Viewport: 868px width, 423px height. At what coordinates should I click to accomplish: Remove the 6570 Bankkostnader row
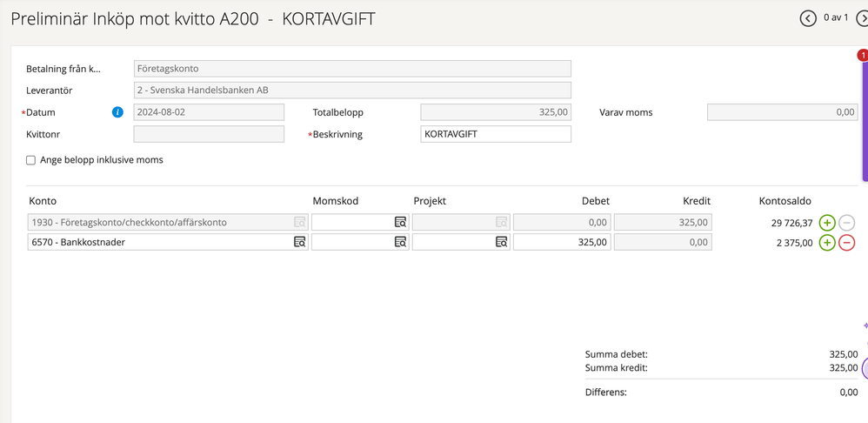pyautogui.click(x=846, y=243)
